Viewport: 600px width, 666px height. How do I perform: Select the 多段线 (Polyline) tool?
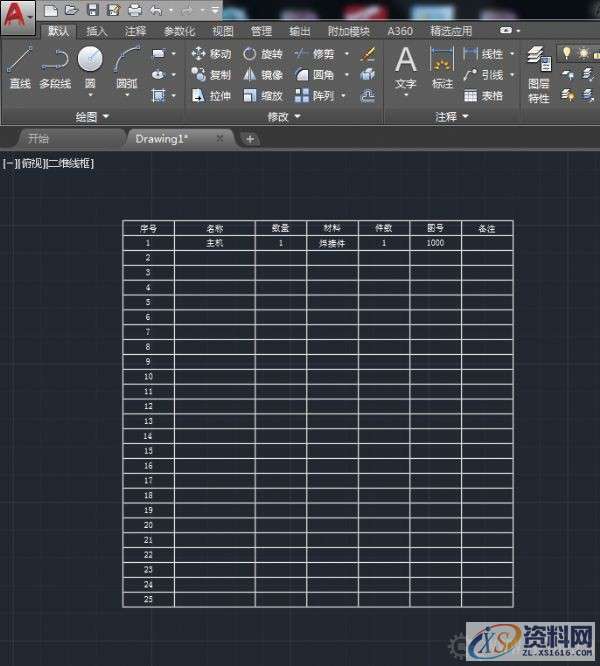point(55,67)
